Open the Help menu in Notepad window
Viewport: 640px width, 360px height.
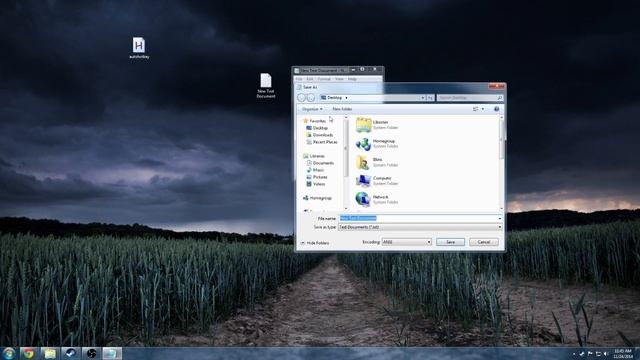tap(352, 79)
